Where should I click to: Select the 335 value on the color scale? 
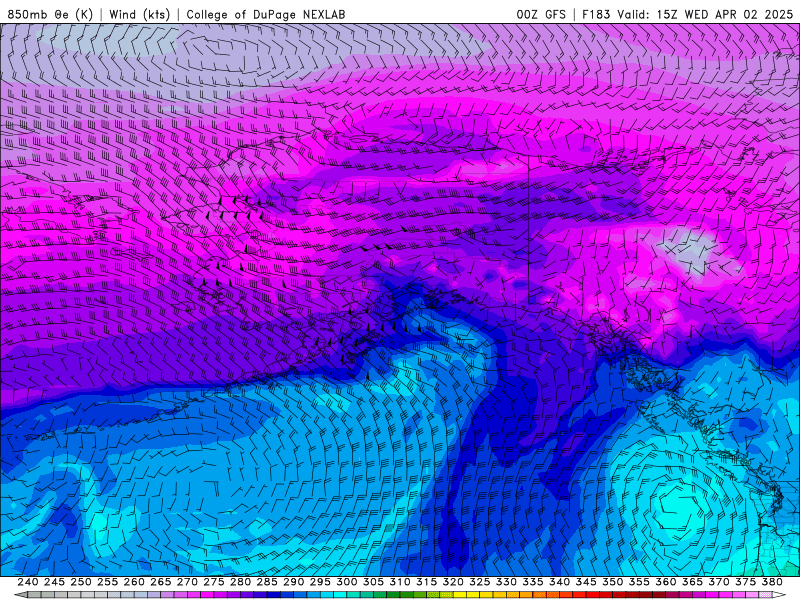(533, 582)
